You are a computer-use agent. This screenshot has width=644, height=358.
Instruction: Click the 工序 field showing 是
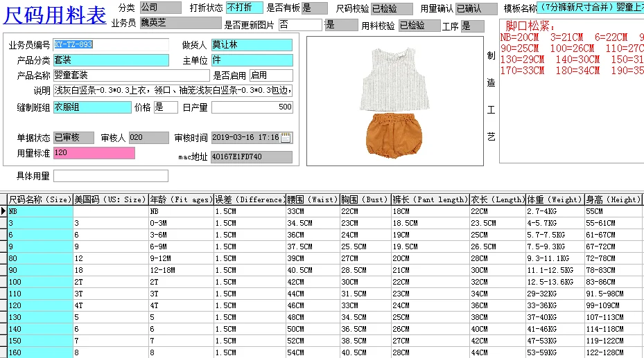(x=472, y=26)
